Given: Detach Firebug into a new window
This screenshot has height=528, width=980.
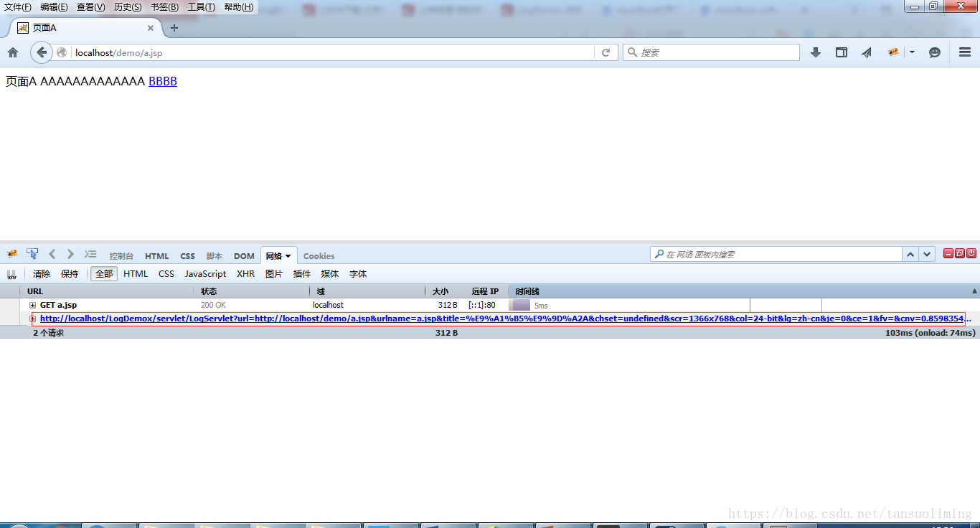Looking at the screenshot, I should pos(959,253).
